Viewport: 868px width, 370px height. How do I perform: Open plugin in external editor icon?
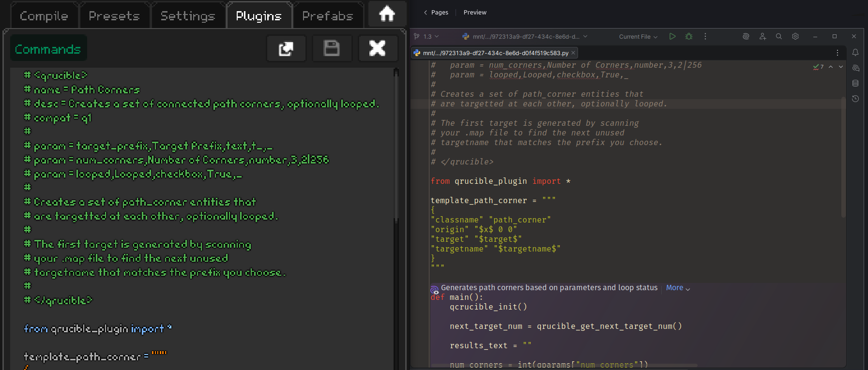coord(286,48)
